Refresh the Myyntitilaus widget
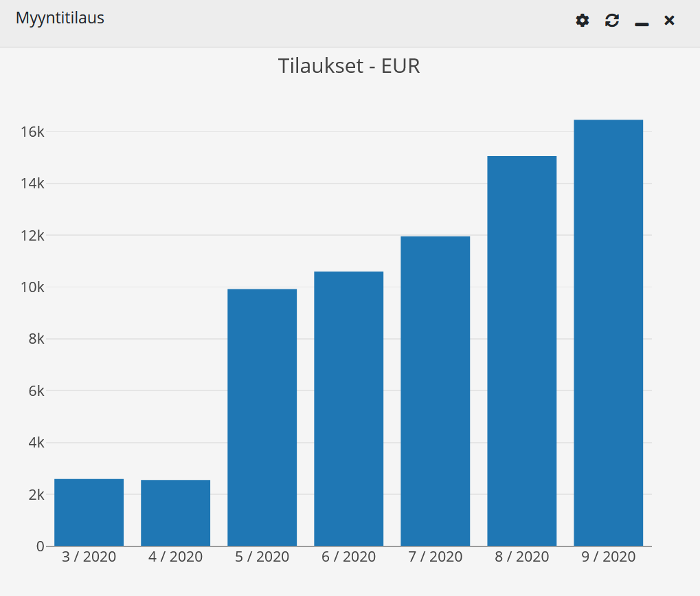Image resolution: width=700 pixels, height=596 pixels. (612, 21)
